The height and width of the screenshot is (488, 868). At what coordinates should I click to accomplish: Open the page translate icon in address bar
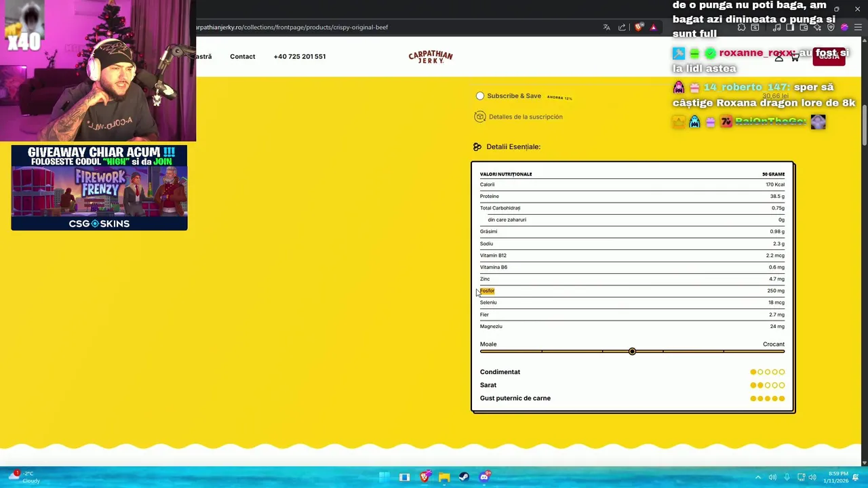pos(606,27)
